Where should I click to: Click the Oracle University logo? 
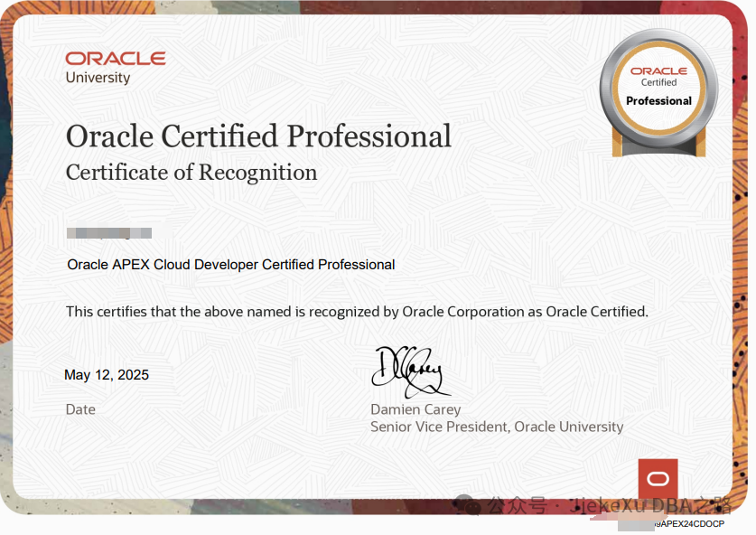116,68
